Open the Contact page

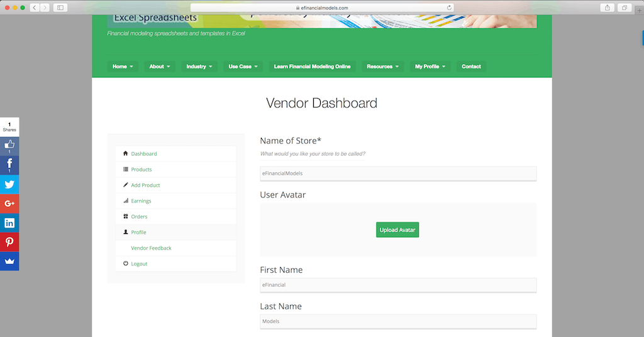click(471, 67)
